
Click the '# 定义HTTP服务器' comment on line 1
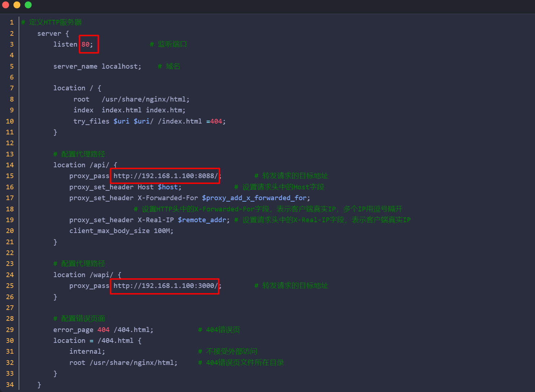point(52,22)
